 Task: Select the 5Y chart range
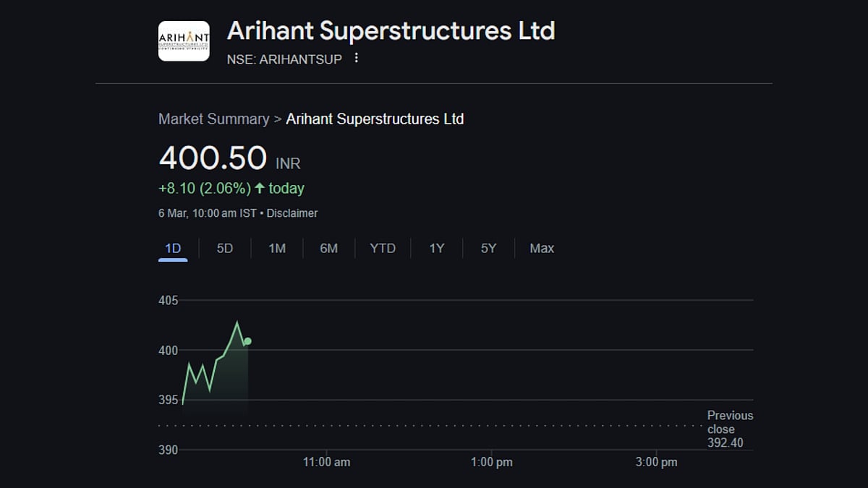(x=488, y=248)
